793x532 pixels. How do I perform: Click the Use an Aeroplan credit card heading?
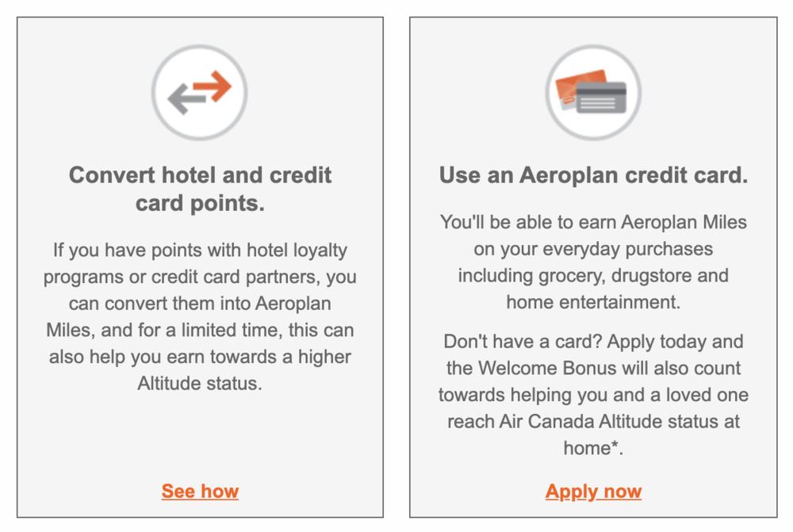click(x=593, y=175)
